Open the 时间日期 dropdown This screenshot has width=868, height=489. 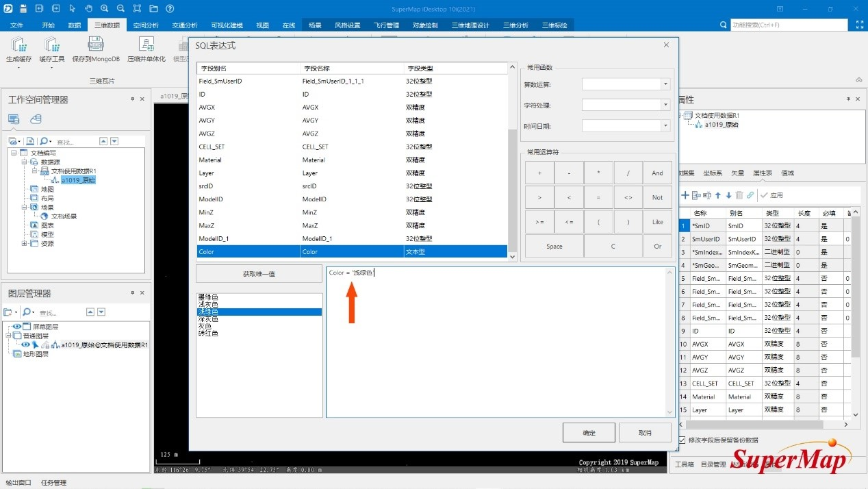665,125
